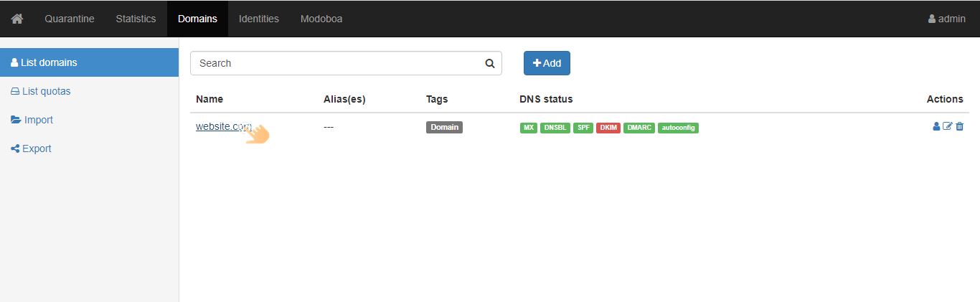This screenshot has width=980, height=302.
Task: Click the DMARC status badge
Action: (639, 128)
